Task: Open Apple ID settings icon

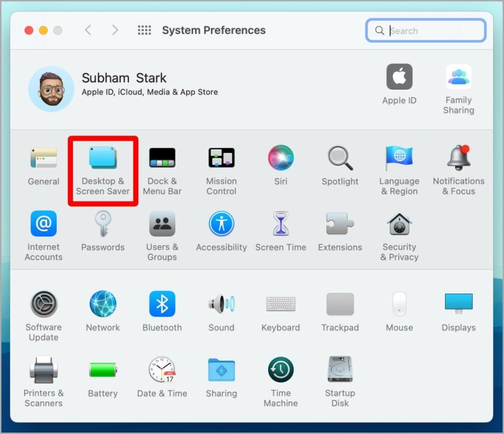Action: pos(399,76)
